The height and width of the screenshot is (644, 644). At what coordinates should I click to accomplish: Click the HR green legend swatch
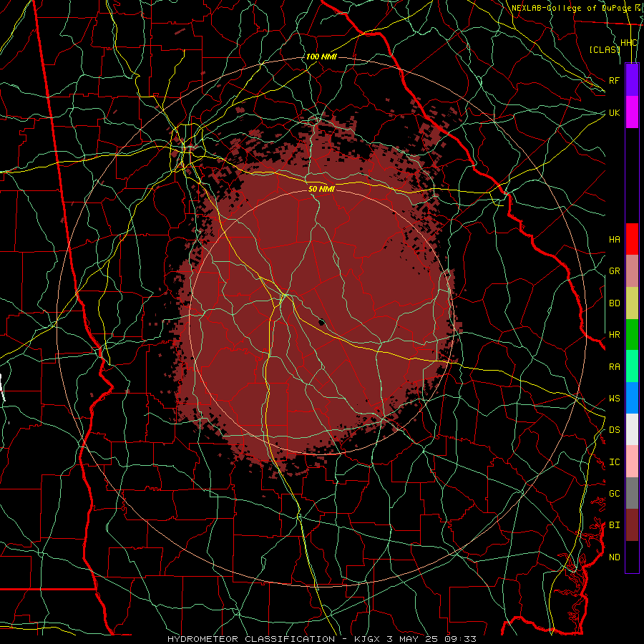click(632, 335)
